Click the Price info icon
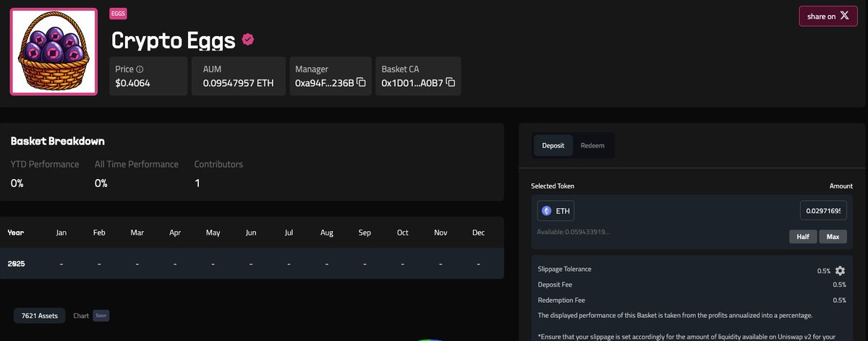The image size is (868, 341). pyautogui.click(x=140, y=69)
